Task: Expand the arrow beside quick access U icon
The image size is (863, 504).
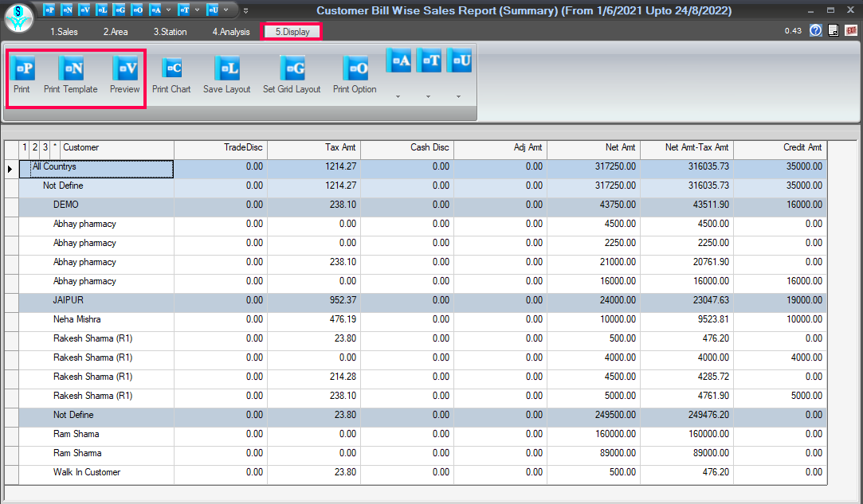Action: click(226, 10)
